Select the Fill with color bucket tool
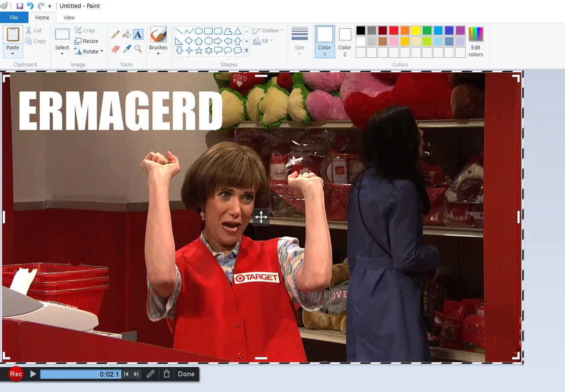 click(x=127, y=34)
